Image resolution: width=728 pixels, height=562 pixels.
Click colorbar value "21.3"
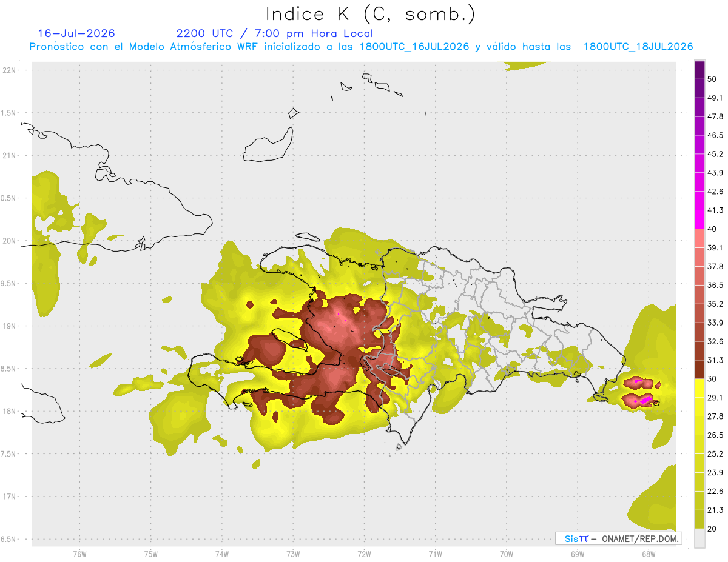[x=715, y=510]
